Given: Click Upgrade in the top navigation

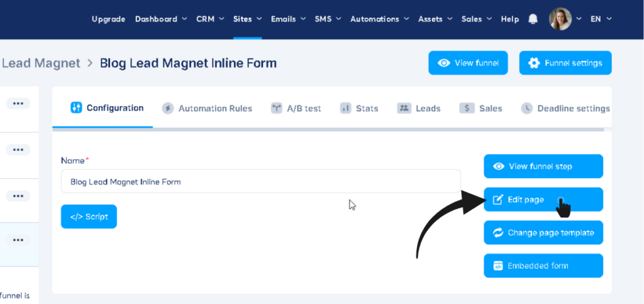Looking at the screenshot, I should (x=108, y=20).
